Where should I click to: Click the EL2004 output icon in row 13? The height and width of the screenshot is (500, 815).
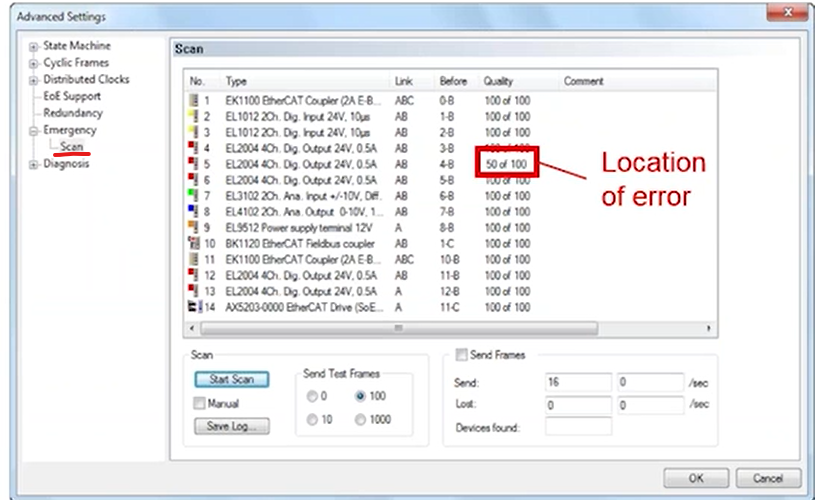click(x=193, y=291)
